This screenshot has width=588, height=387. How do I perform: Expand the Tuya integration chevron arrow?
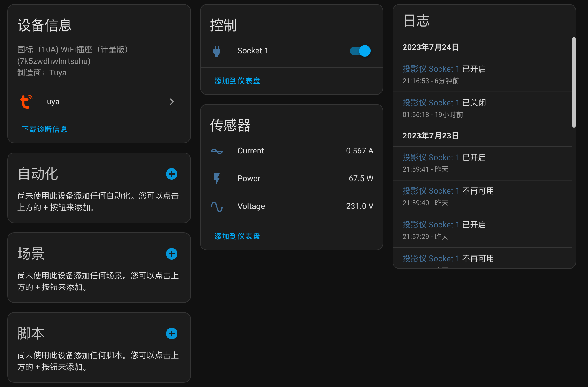click(172, 102)
